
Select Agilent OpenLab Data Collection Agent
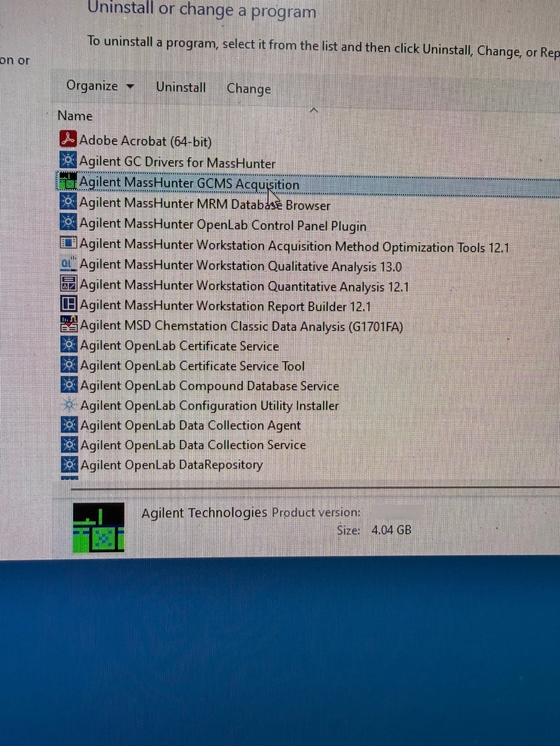click(191, 425)
